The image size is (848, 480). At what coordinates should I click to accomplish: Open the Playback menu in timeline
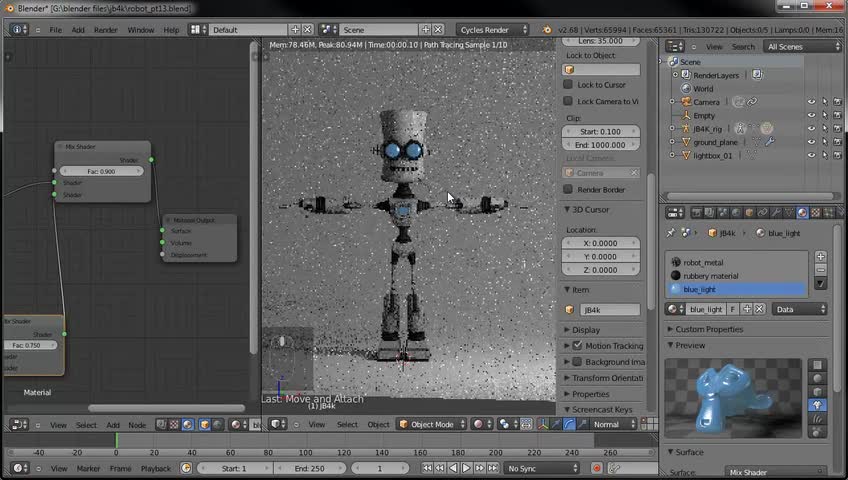155,468
